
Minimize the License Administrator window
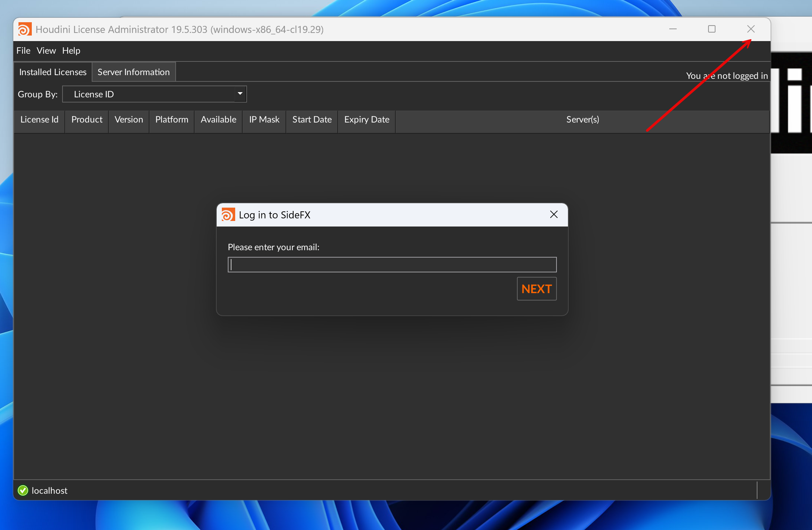click(673, 29)
